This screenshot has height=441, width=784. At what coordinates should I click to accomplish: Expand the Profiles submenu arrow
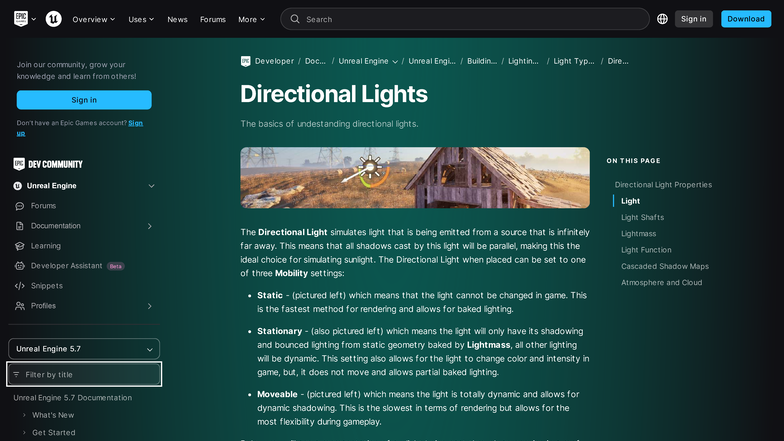click(x=150, y=306)
